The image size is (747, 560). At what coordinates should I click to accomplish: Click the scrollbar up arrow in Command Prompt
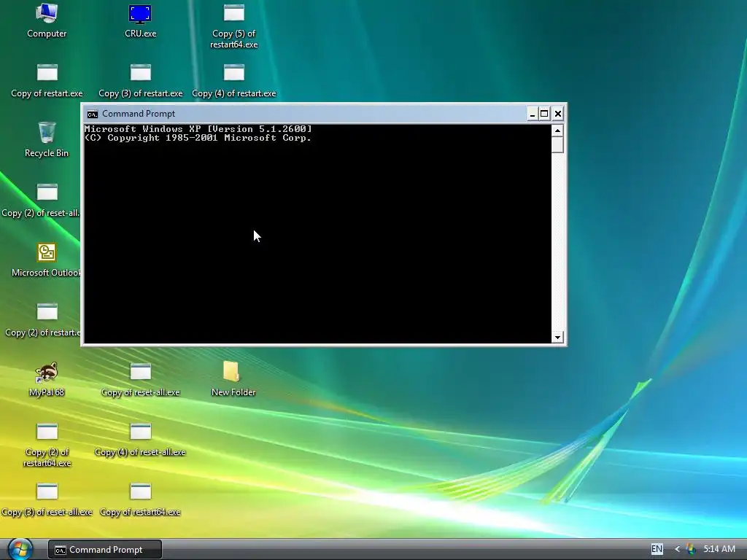557,131
